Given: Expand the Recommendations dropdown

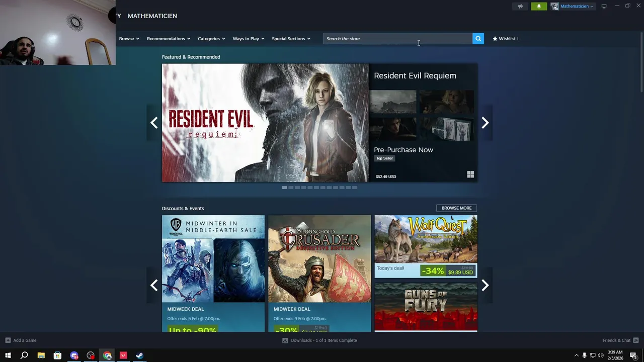Looking at the screenshot, I should coord(169,39).
